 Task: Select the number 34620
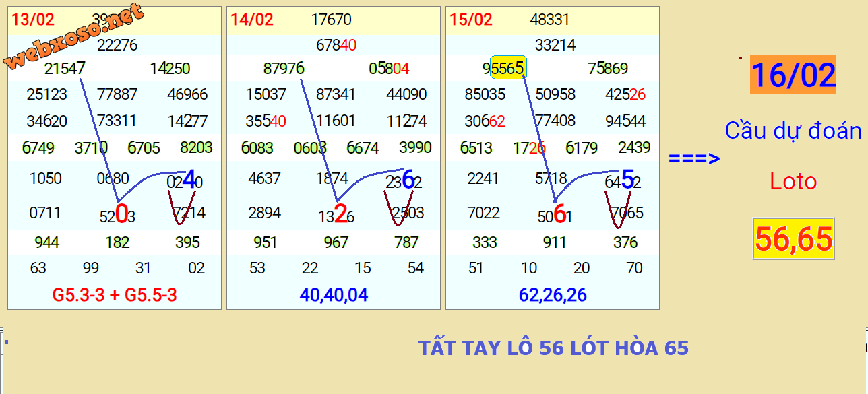(47, 121)
